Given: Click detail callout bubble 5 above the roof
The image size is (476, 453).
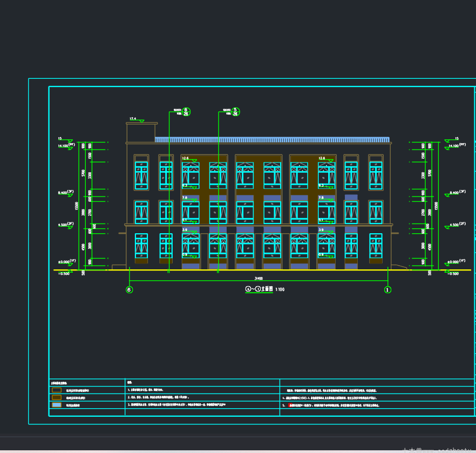Looking at the screenshot, I should coord(235,112).
